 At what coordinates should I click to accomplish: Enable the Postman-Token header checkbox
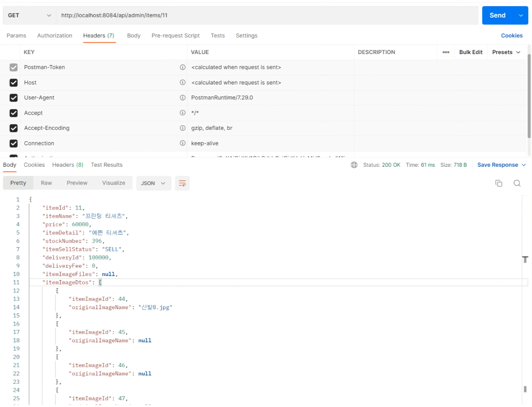click(x=14, y=67)
